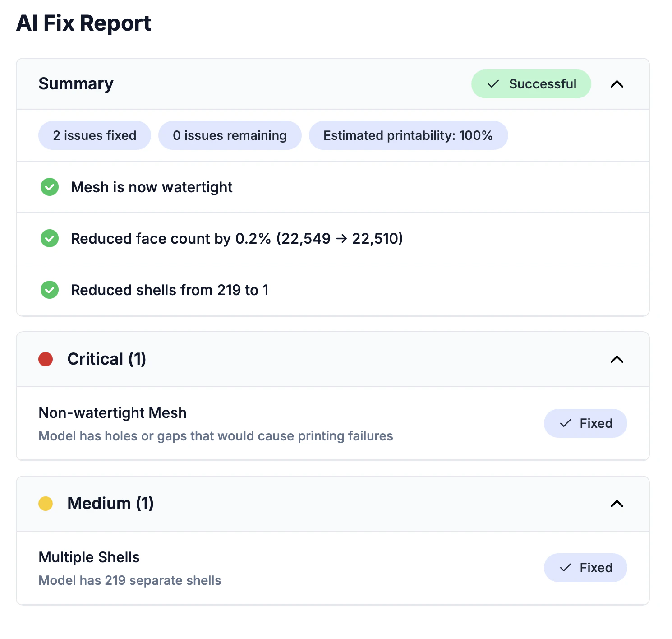Viewport: 672px width, 639px height.
Task: Click the checkmark inside Non-watertight Mesh Fixed badge
Action: [x=565, y=423]
